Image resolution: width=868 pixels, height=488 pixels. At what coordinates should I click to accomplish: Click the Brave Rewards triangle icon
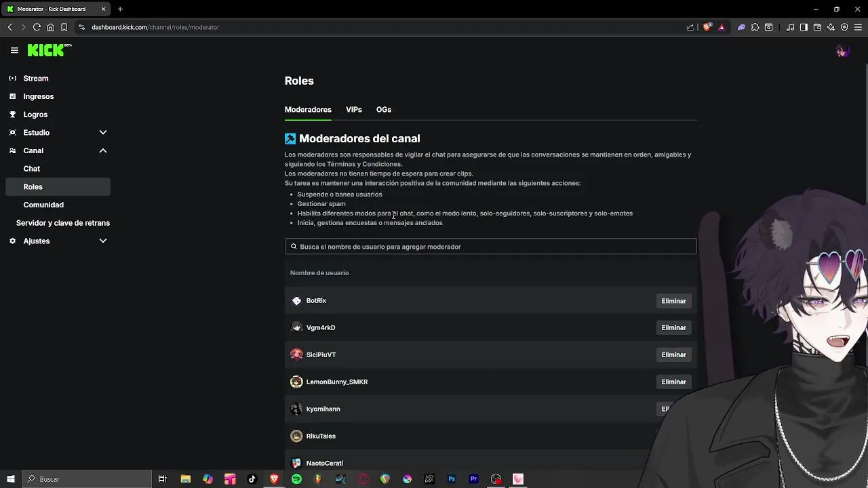[x=722, y=27]
